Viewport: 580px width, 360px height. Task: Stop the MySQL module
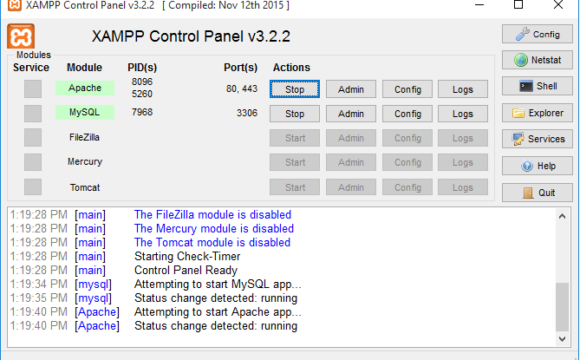pos(294,114)
